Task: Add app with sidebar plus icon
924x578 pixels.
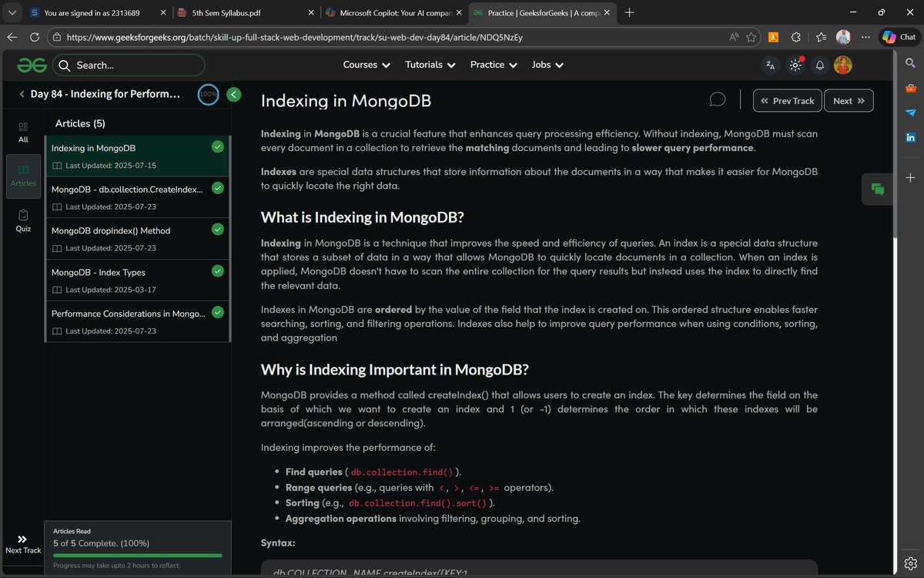Action: pyautogui.click(x=911, y=177)
